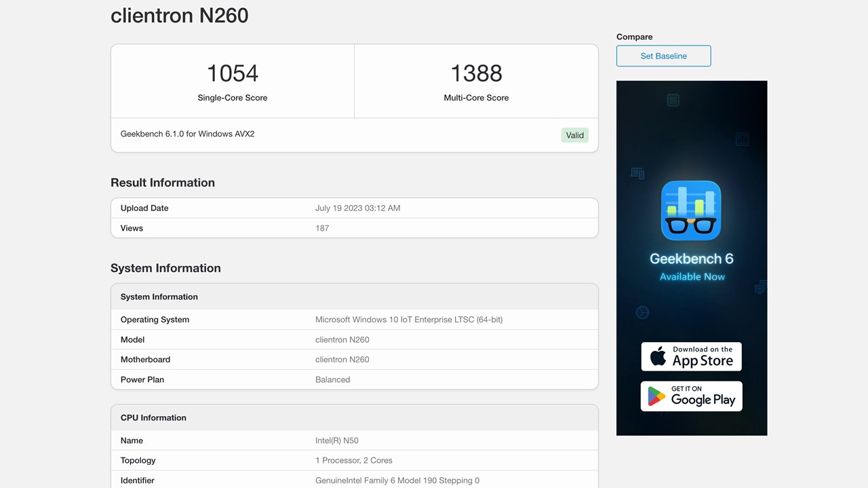Click the phone-and-laptop icon in the ad banner
Image resolution: width=868 pixels, height=488 pixels.
[x=636, y=173]
